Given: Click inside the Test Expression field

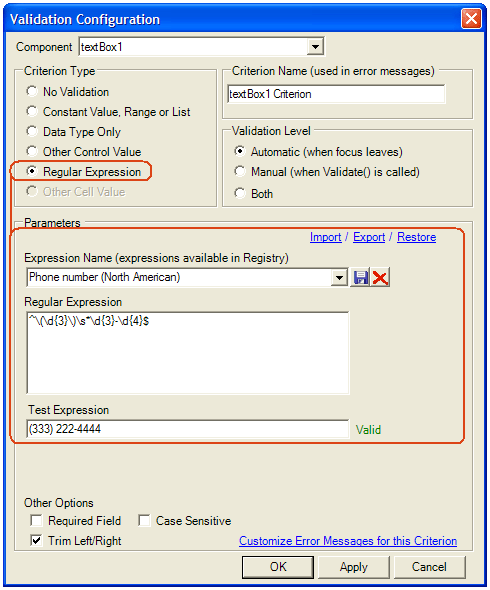Looking at the screenshot, I should (188, 429).
